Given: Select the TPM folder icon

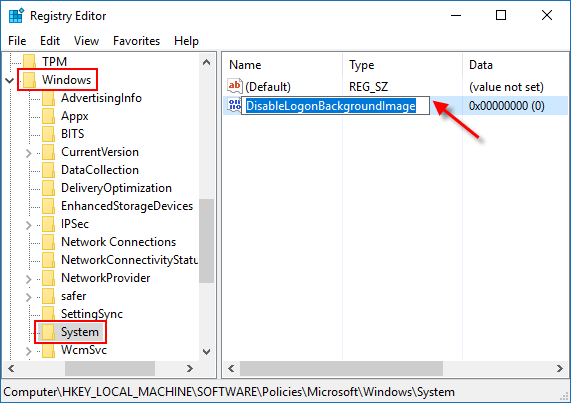Looking at the screenshot, I should pos(29,62).
